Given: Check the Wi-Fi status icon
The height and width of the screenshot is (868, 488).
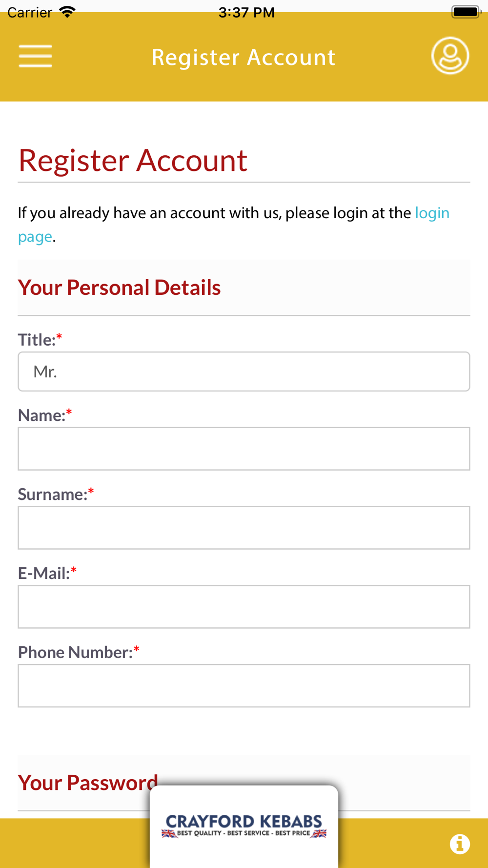Looking at the screenshot, I should tap(67, 12).
